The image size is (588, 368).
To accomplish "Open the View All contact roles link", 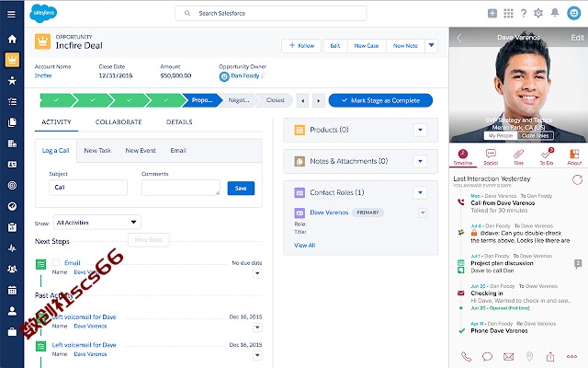I will click(x=304, y=246).
